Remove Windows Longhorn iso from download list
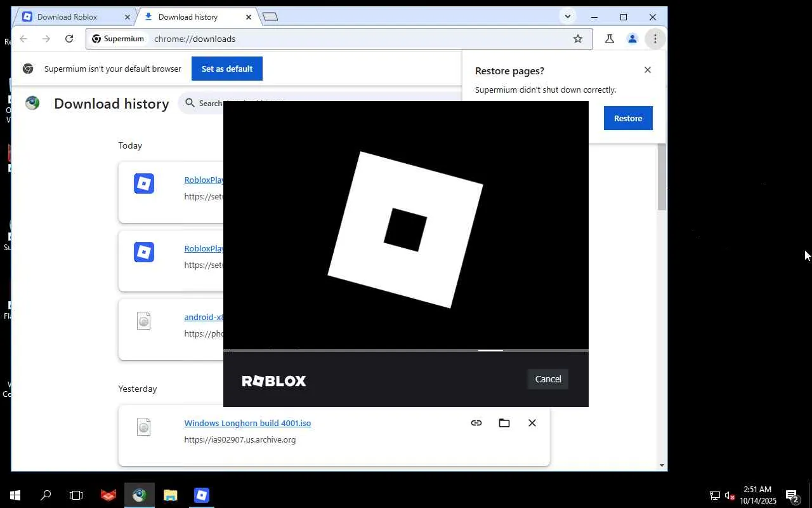This screenshot has width=812, height=508. tap(532, 423)
